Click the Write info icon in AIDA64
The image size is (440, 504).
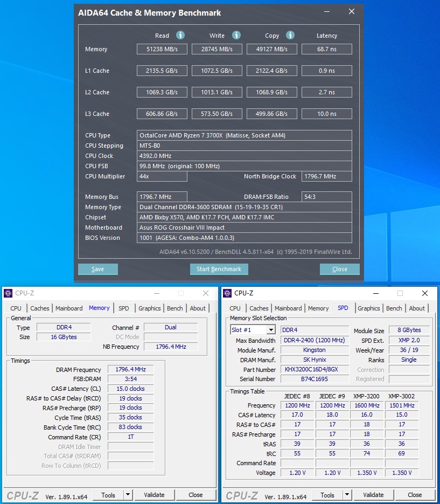(236, 35)
